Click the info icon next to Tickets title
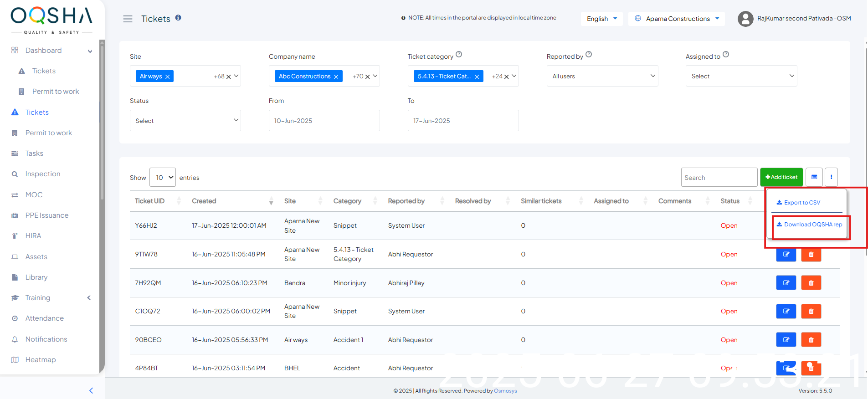 click(178, 18)
